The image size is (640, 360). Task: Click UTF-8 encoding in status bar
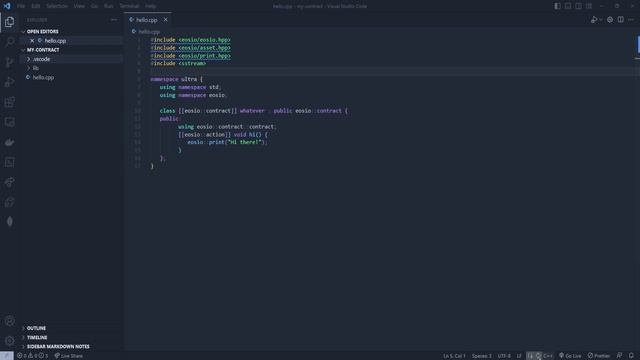tap(504, 356)
